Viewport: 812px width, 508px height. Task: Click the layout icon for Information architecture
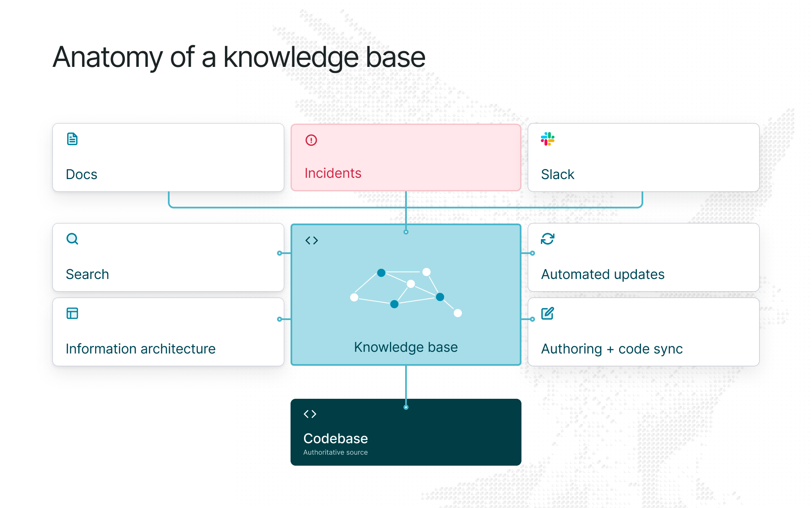[x=72, y=313]
